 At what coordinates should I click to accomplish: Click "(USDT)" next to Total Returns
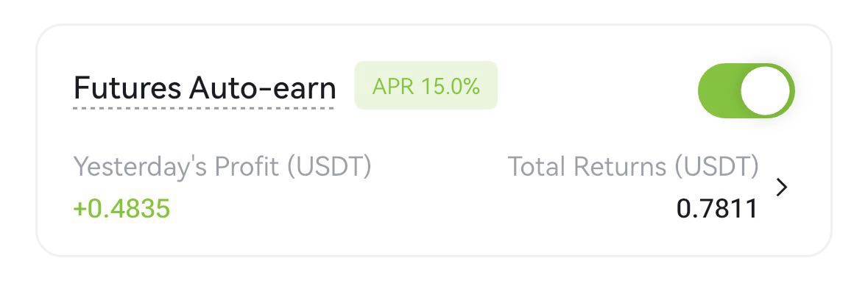click(x=717, y=167)
